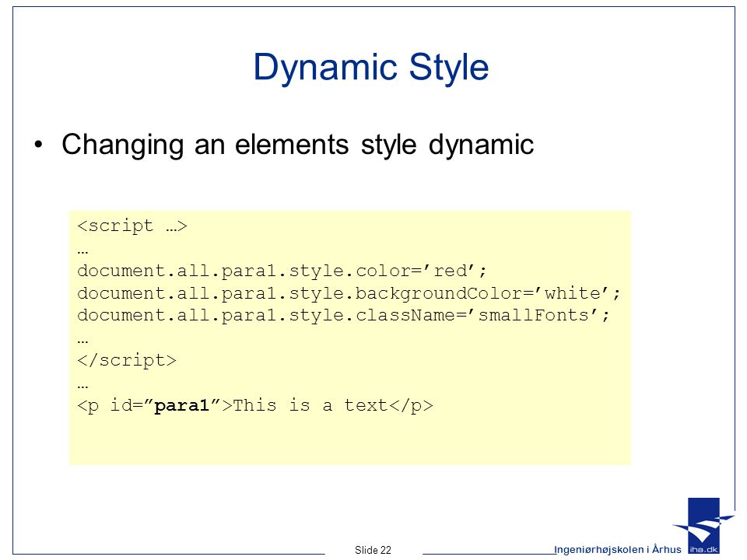Click the '</script>' closing tag line

coord(127,360)
